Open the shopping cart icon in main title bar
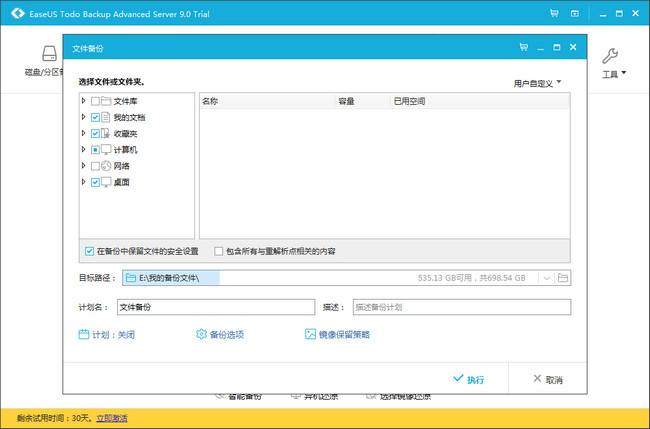650x429 pixels. (x=554, y=13)
